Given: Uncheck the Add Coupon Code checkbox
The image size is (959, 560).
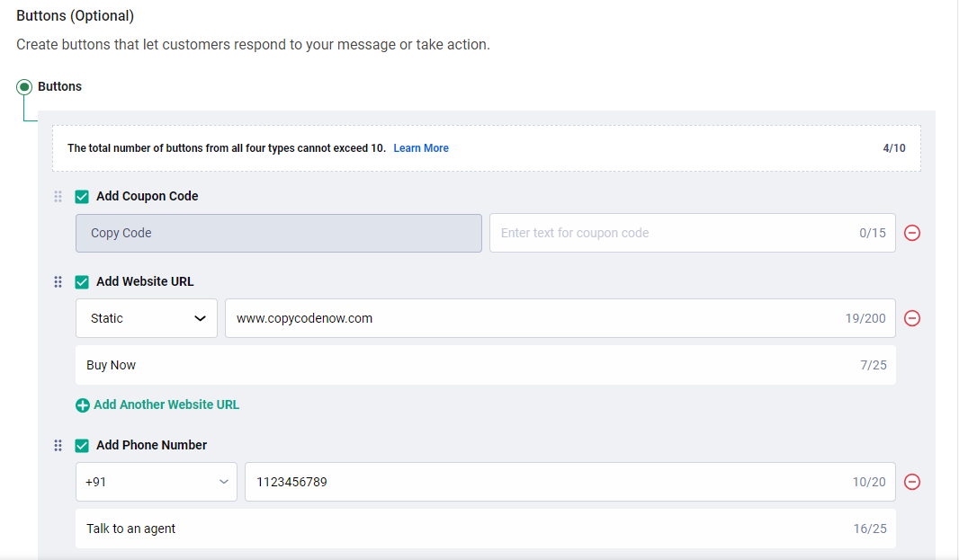Looking at the screenshot, I should click(82, 196).
